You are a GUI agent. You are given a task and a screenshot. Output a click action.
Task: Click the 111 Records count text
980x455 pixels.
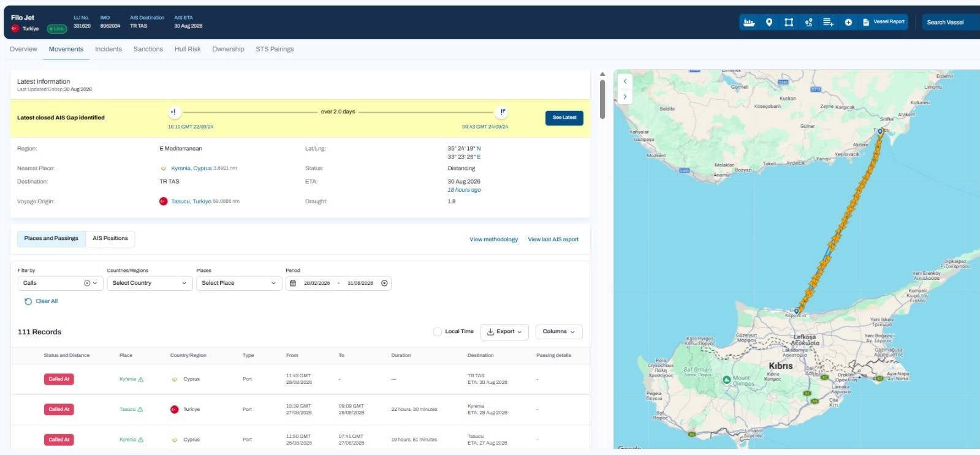click(x=39, y=332)
